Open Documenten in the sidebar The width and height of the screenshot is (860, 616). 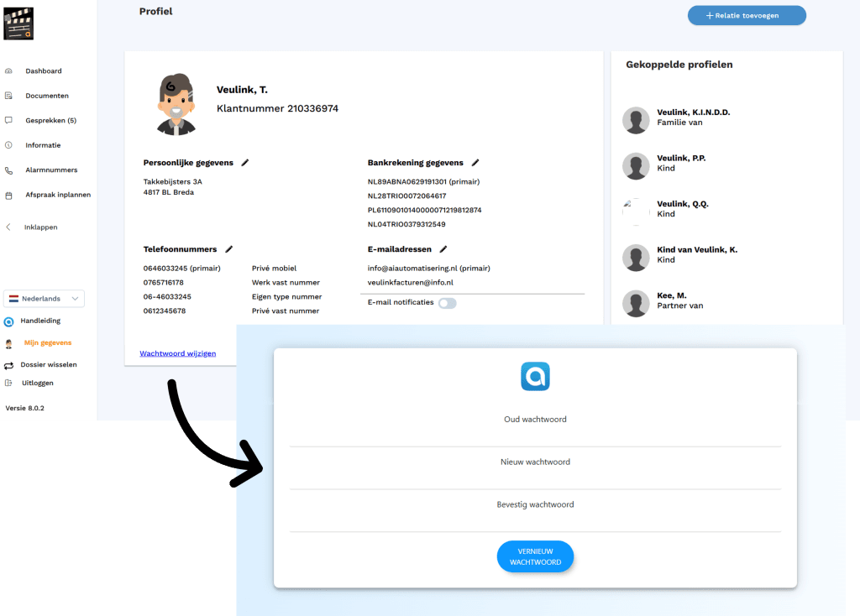point(46,96)
